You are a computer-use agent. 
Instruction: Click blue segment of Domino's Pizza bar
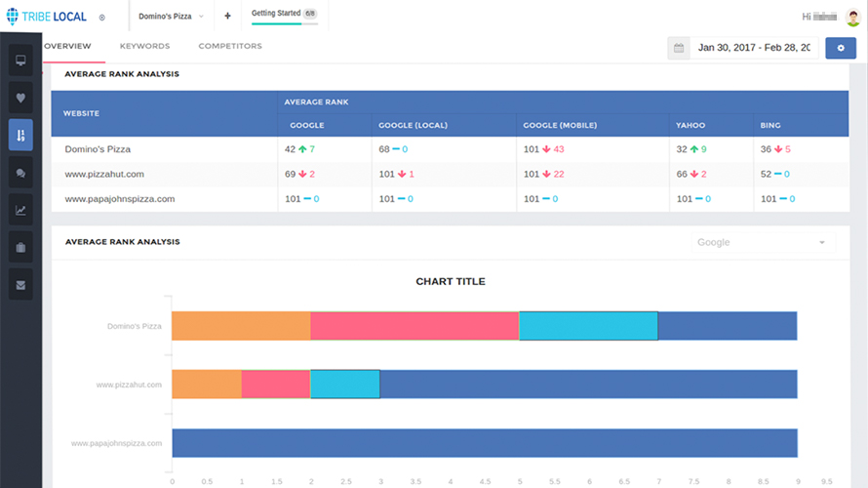(728, 326)
